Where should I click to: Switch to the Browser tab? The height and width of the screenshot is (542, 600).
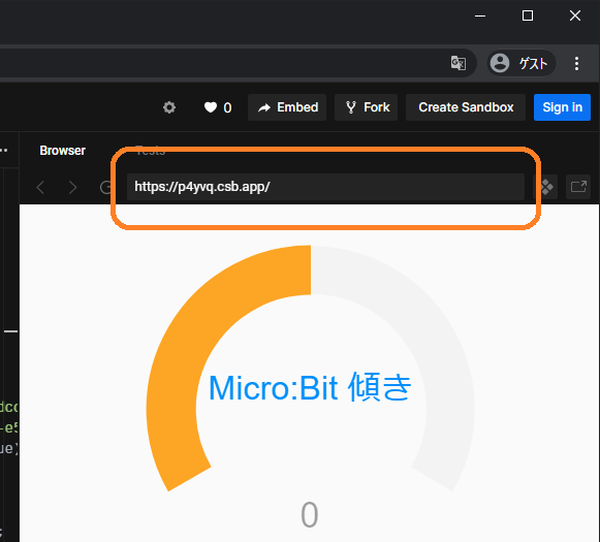click(62, 150)
